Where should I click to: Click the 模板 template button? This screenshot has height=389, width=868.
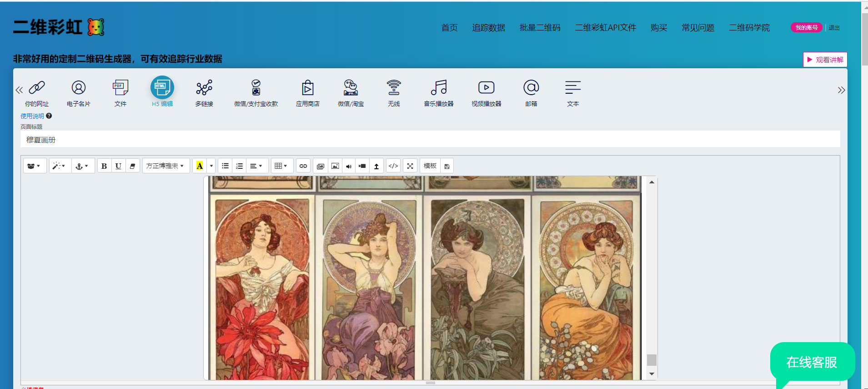[430, 166]
